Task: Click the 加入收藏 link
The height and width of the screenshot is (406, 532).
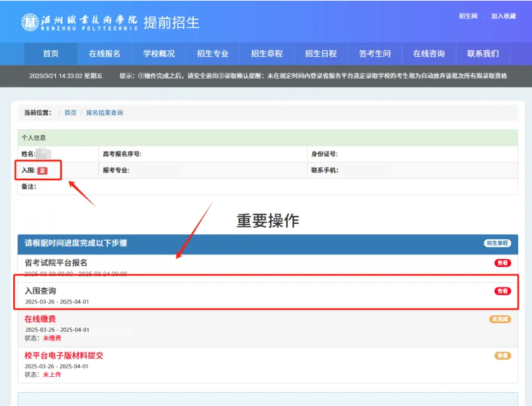Action: 503,16
